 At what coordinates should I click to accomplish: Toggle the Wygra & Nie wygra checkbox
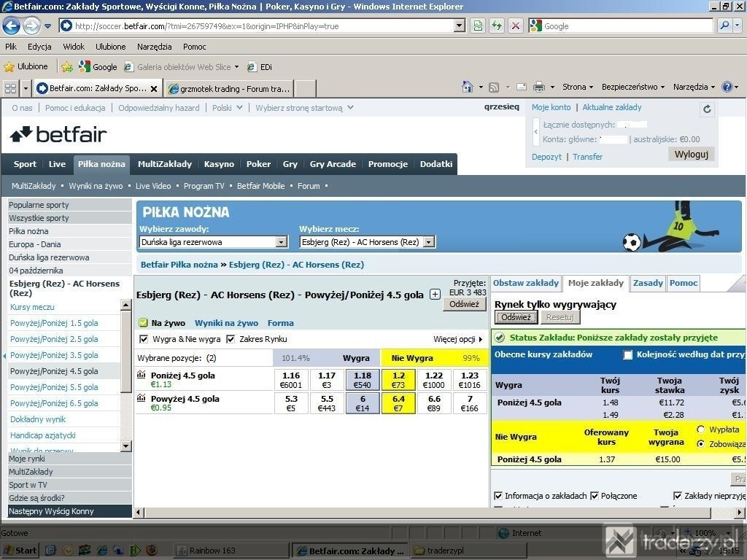pos(144,339)
